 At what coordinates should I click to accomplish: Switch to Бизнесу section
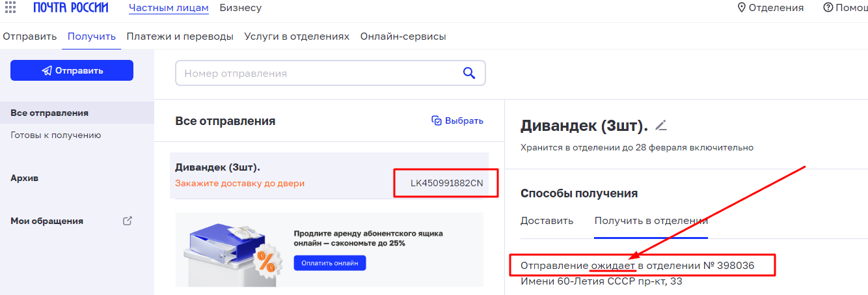[240, 8]
